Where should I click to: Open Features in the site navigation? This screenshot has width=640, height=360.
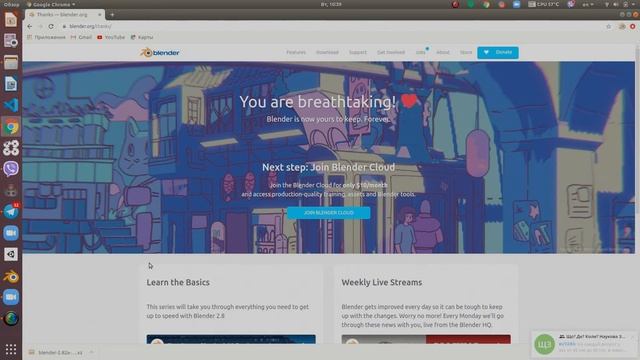point(296,52)
